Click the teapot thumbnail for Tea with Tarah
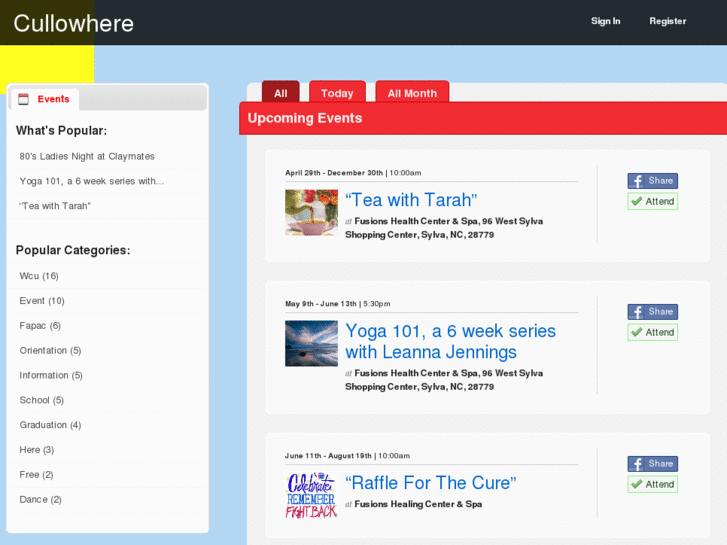 (x=311, y=212)
